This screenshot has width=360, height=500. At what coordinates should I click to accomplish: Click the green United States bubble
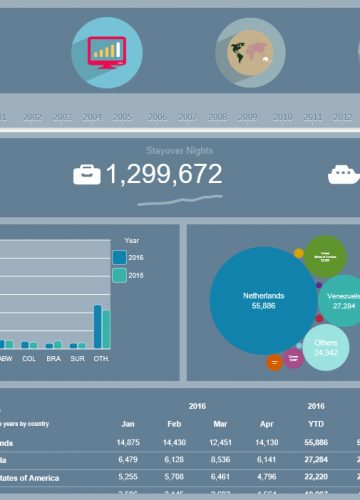pyautogui.click(x=325, y=257)
